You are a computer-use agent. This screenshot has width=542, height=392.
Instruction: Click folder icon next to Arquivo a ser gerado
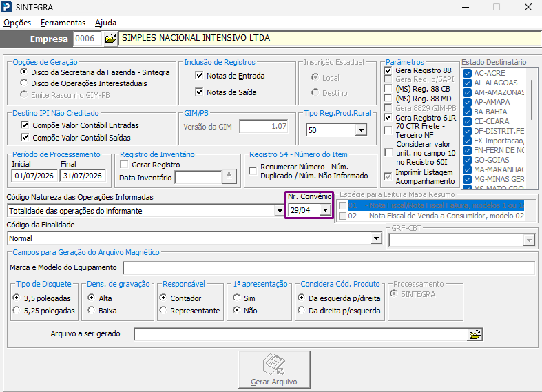point(475,334)
